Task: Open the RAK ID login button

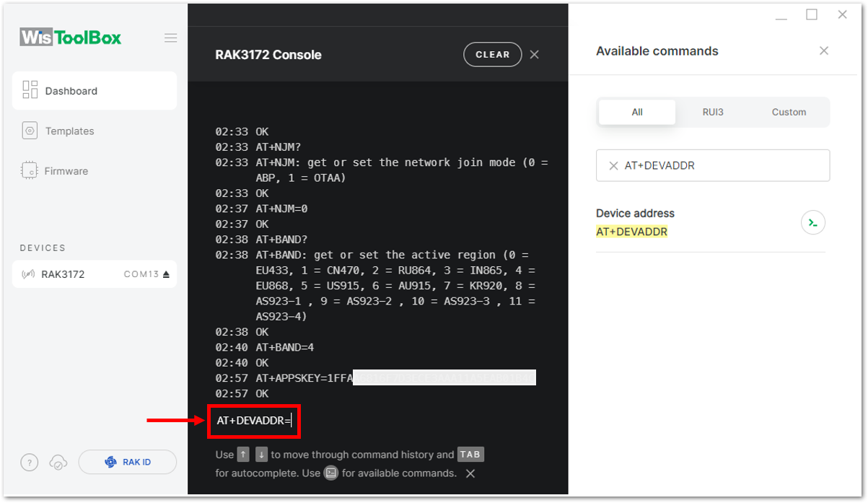Action: pos(128,462)
